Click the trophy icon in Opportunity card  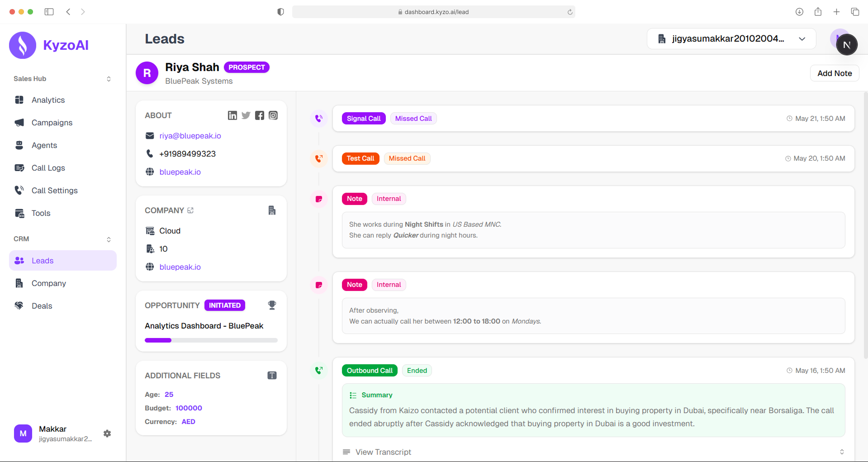click(272, 305)
